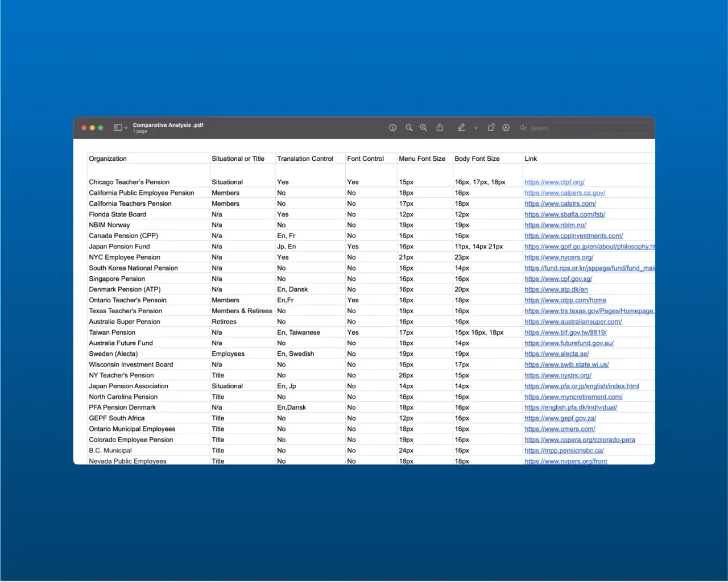Open the cpf.gov.sg link
Image resolution: width=728 pixels, height=582 pixels.
pos(559,279)
